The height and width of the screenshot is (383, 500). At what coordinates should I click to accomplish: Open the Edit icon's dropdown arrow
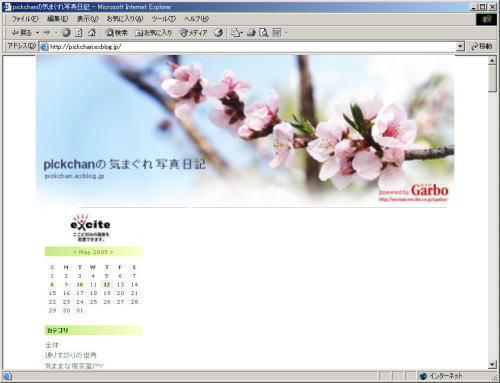[x=286, y=33]
